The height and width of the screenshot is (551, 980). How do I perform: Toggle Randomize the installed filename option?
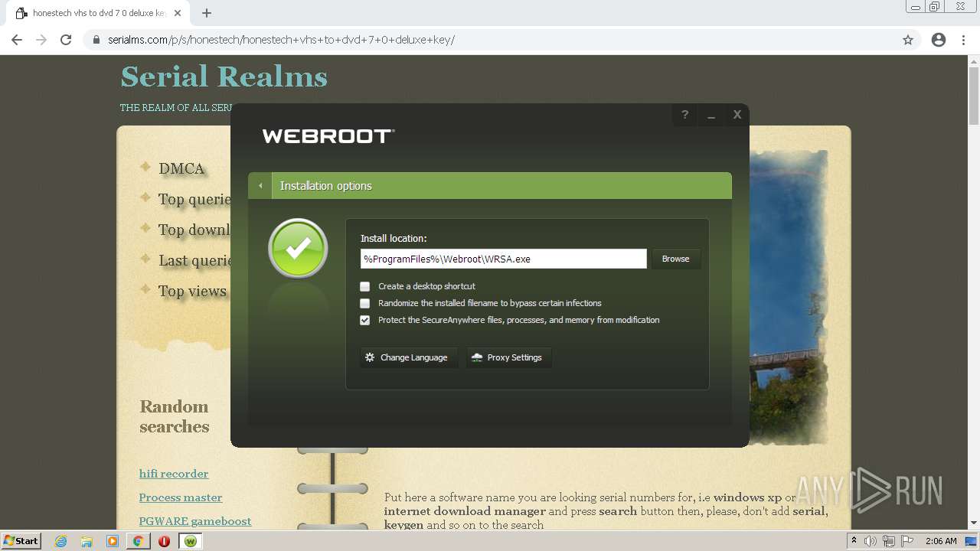point(365,303)
